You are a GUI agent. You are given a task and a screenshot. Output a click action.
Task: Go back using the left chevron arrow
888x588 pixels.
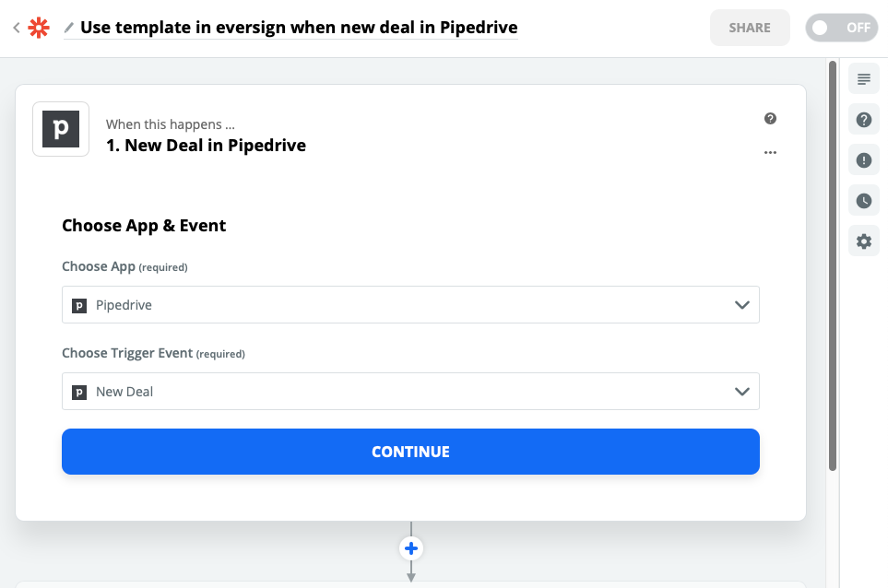(17, 27)
